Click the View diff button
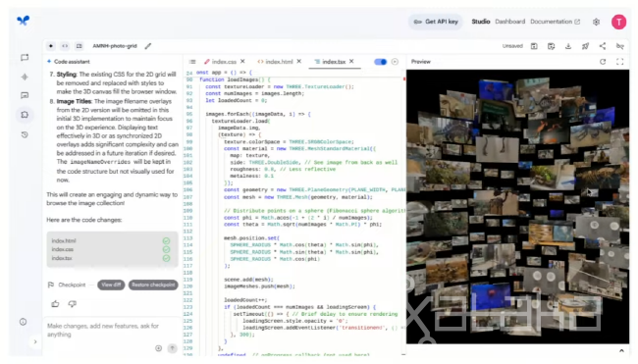Viewport: 638px width, 364px height. [111, 285]
